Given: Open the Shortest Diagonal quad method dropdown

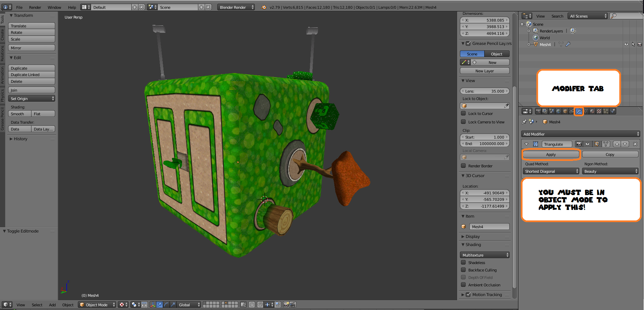Looking at the screenshot, I should (551, 171).
